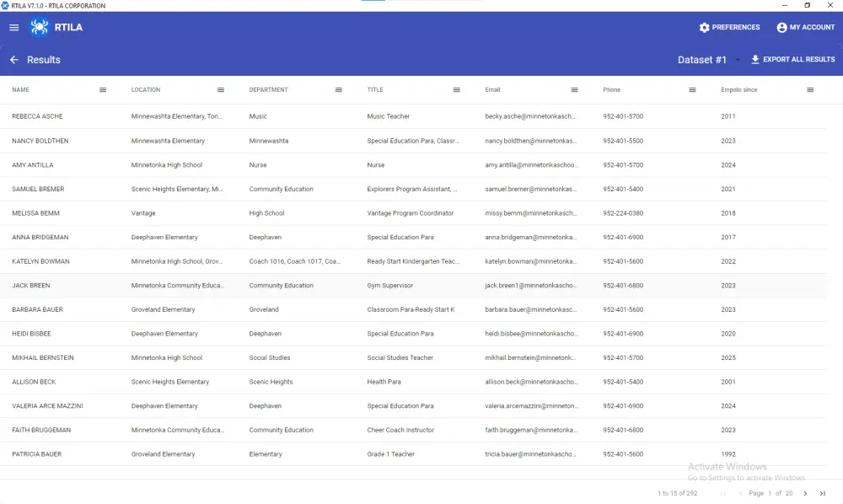This screenshot has width=843, height=504.
Task: Click Social Studies Teacher title cell
Action: [x=400, y=358]
